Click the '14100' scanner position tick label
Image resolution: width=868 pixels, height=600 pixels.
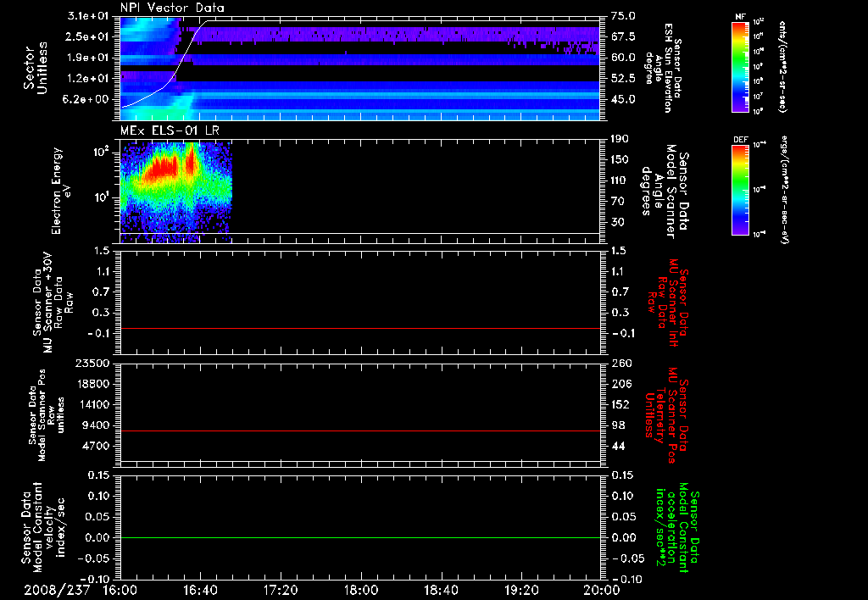tap(92, 404)
